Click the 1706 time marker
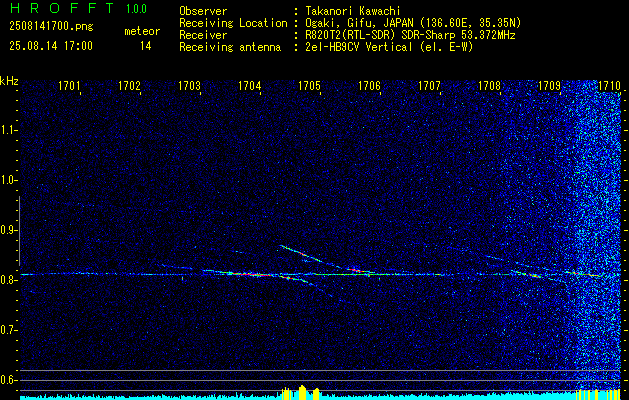629x400 pixels. (x=369, y=86)
